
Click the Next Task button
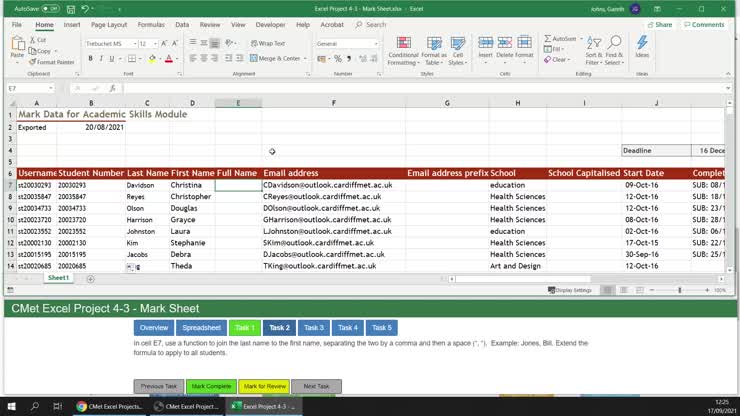[316, 386]
